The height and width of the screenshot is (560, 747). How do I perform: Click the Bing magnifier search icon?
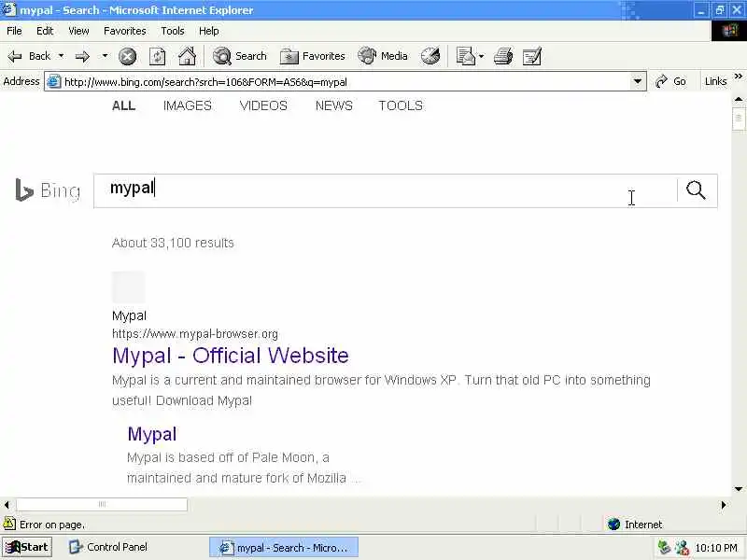point(696,190)
